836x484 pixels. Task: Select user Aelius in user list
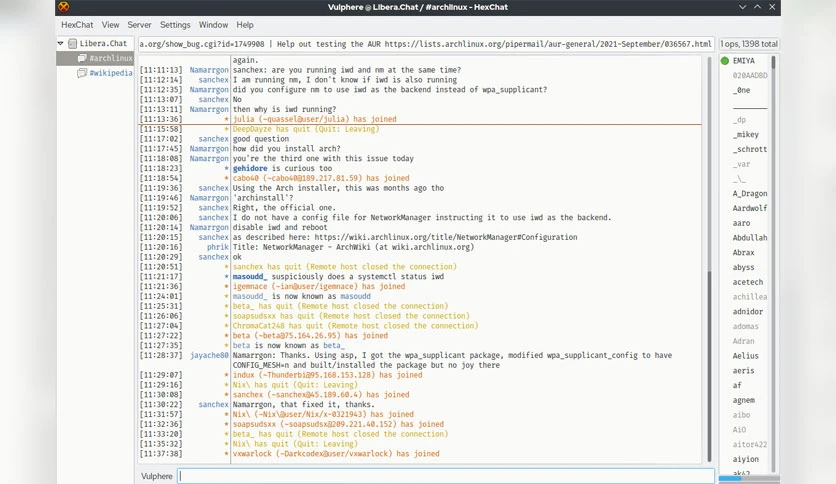coord(745,356)
